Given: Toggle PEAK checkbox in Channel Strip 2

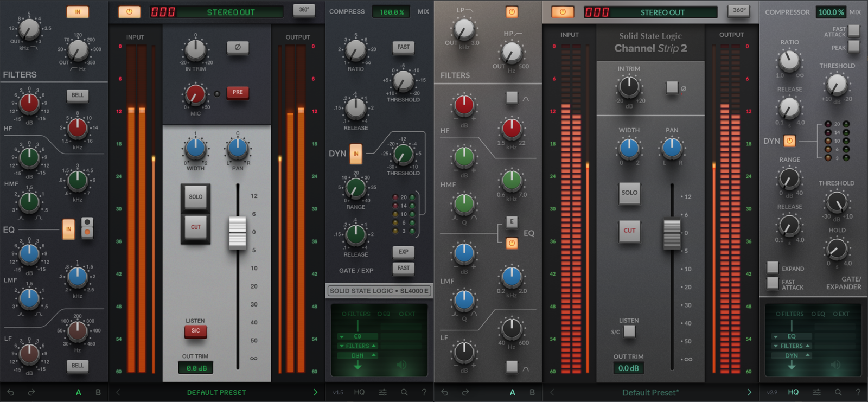Looking at the screenshot, I should pyautogui.click(x=854, y=47).
